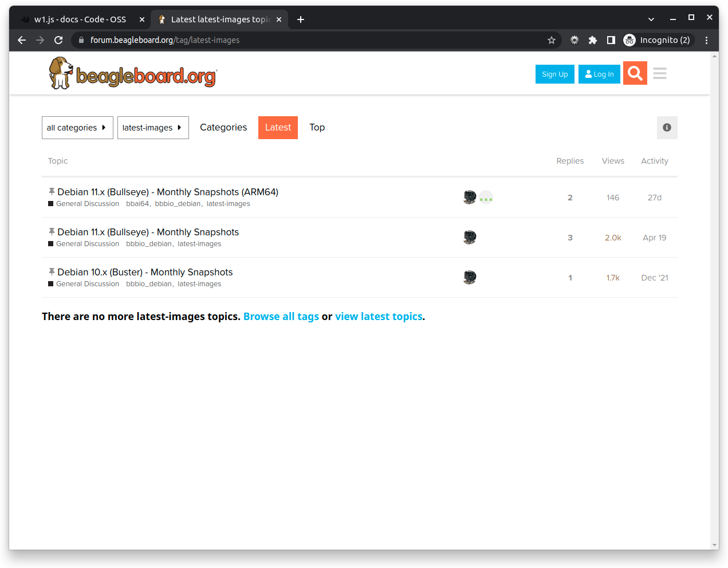Click the Sign Up button
Viewport: 728px width, 568px height.
click(x=554, y=74)
